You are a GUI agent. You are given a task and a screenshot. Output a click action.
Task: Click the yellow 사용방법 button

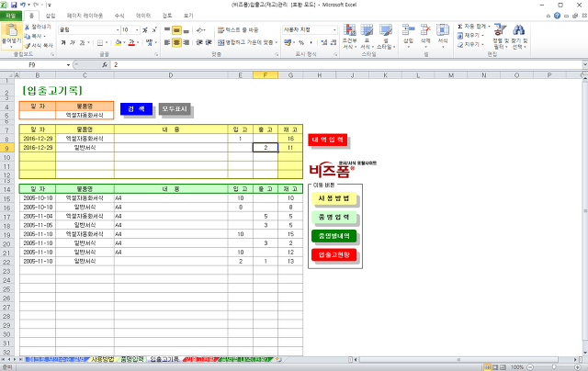[x=334, y=198]
